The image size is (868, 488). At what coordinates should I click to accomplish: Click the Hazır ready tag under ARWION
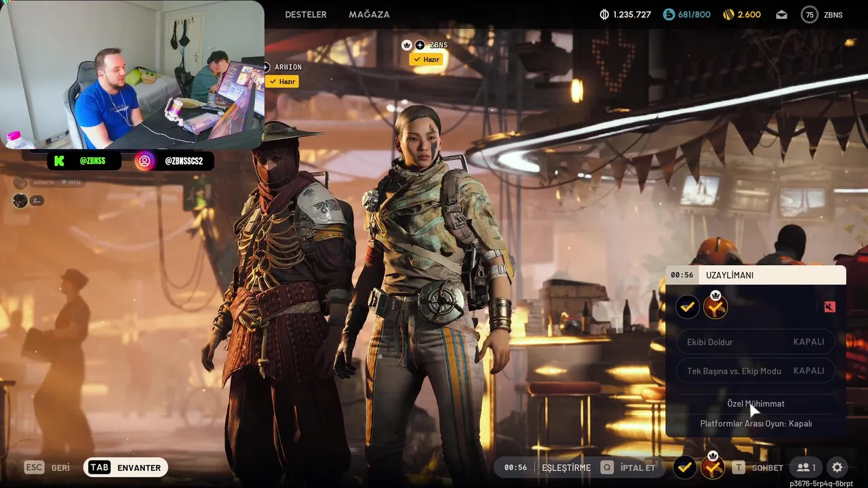[x=282, y=81]
